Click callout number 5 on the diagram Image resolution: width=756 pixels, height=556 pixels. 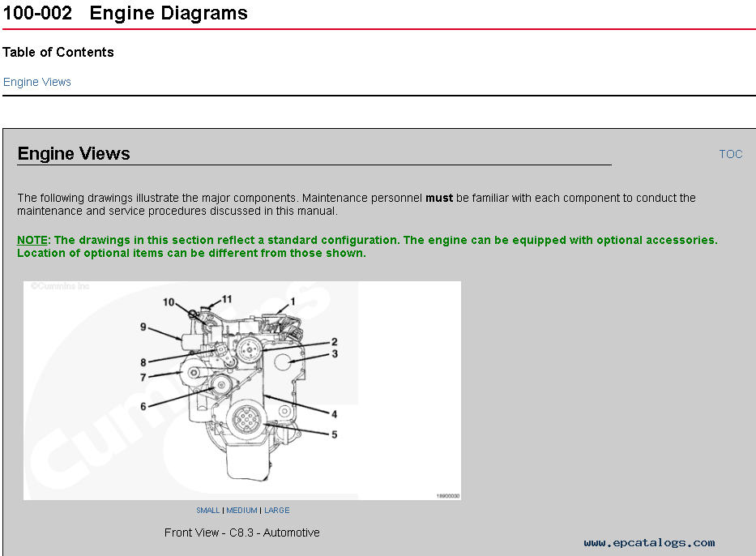point(334,434)
